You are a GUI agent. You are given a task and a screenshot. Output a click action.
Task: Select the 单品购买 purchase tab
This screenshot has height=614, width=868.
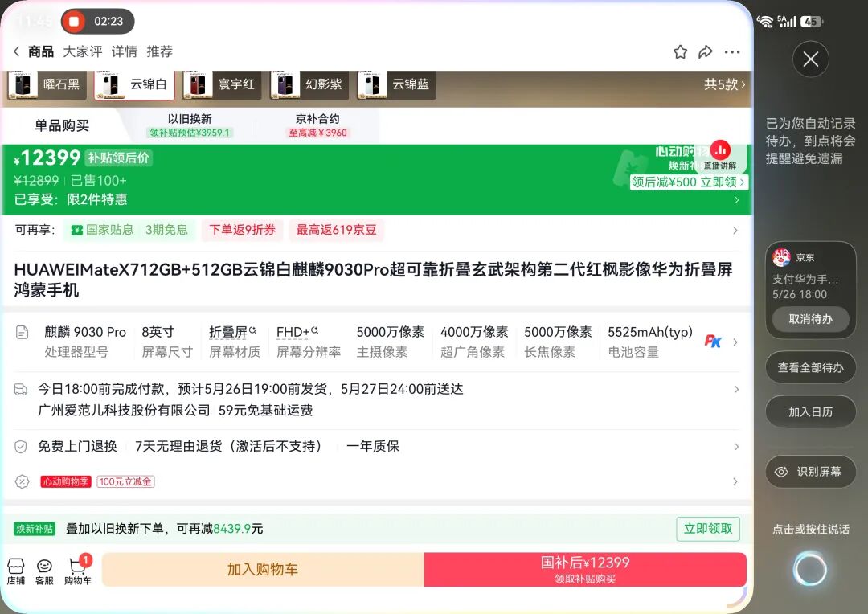62,125
